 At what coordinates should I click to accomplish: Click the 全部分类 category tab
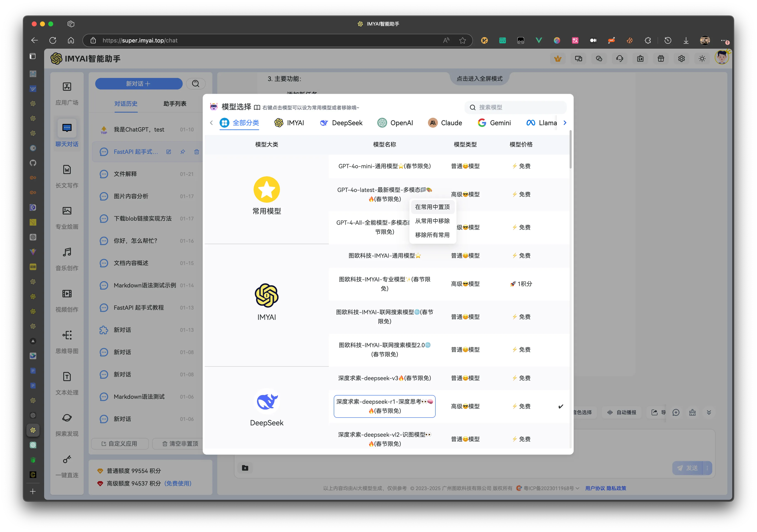pyautogui.click(x=239, y=123)
